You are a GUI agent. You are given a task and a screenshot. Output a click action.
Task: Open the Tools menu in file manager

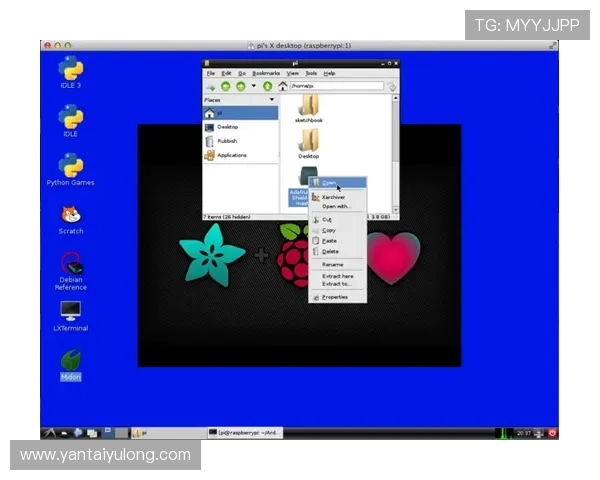click(311, 73)
